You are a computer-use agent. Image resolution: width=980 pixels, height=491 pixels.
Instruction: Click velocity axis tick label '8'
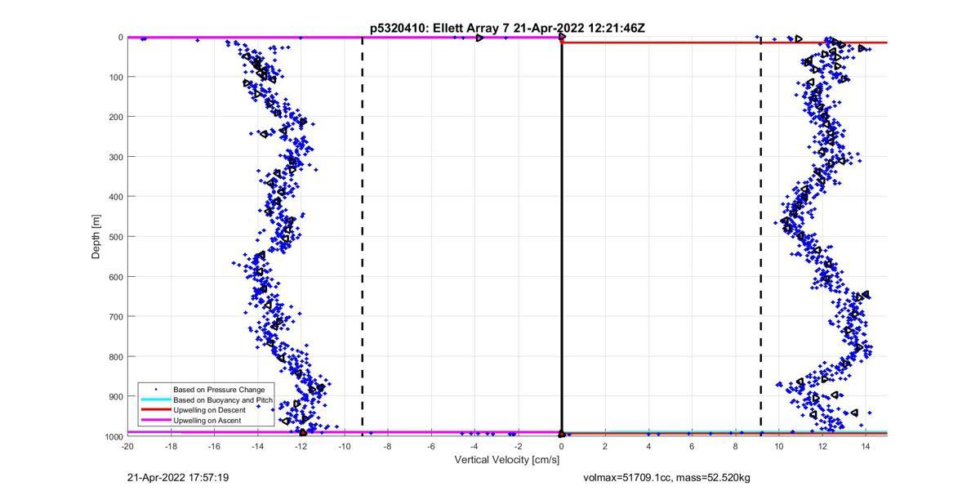click(x=735, y=447)
